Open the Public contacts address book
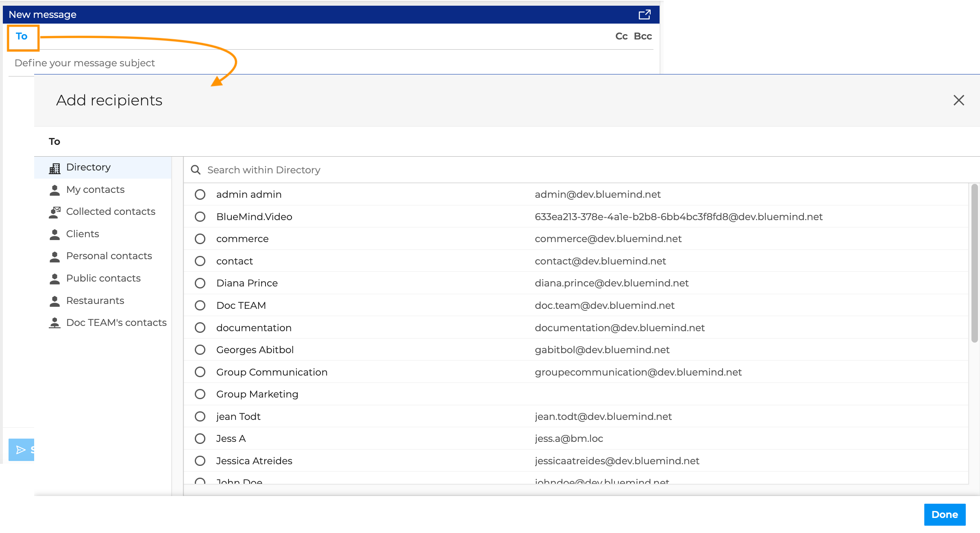The image size is (980, 533). pos(103,278)
